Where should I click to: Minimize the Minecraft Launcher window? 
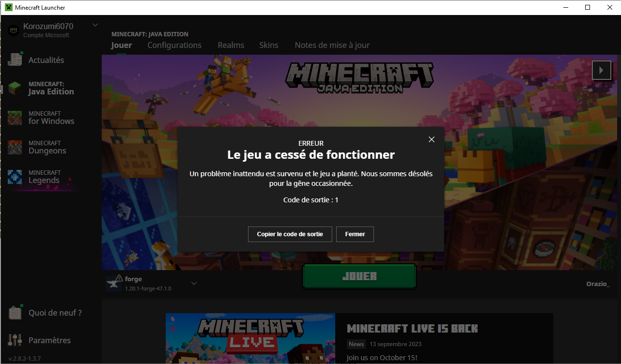coord(565,7)
